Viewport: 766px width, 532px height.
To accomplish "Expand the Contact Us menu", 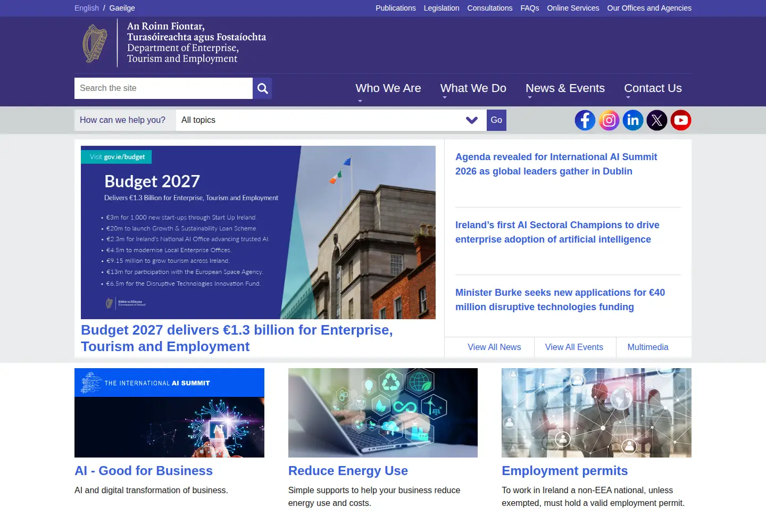I will [653, 88].
